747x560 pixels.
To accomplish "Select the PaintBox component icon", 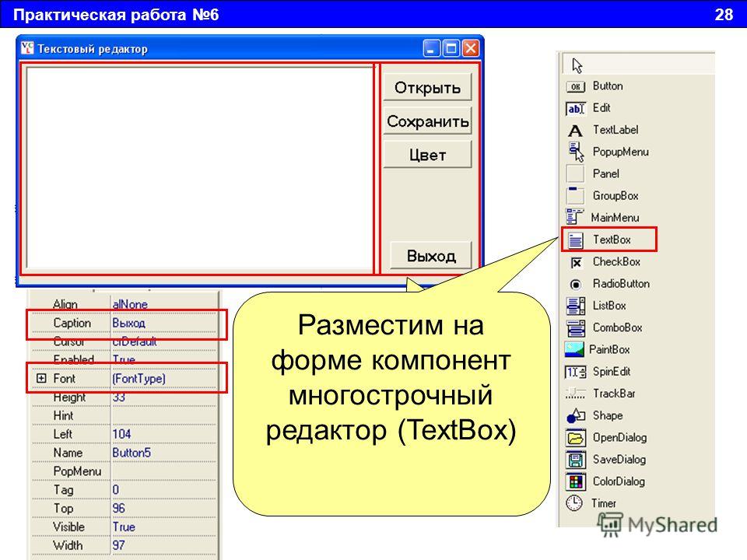I will coord(574,349).
